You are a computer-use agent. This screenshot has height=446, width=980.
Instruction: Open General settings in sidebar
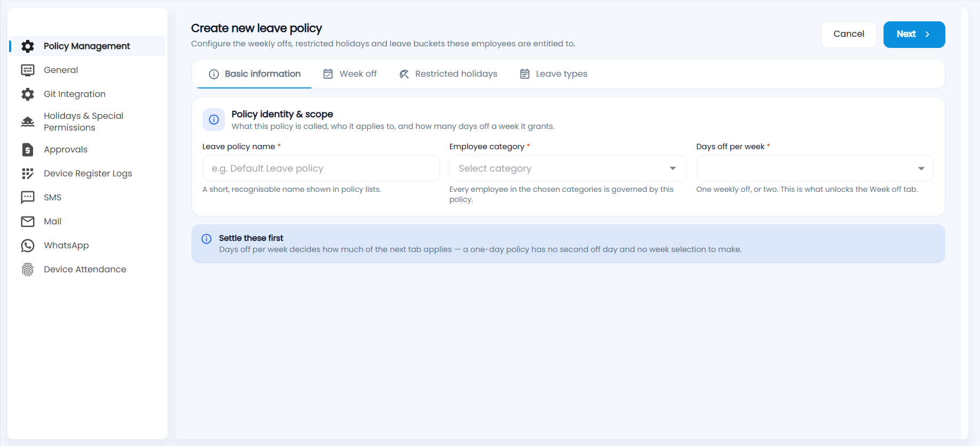coord(87,70)
